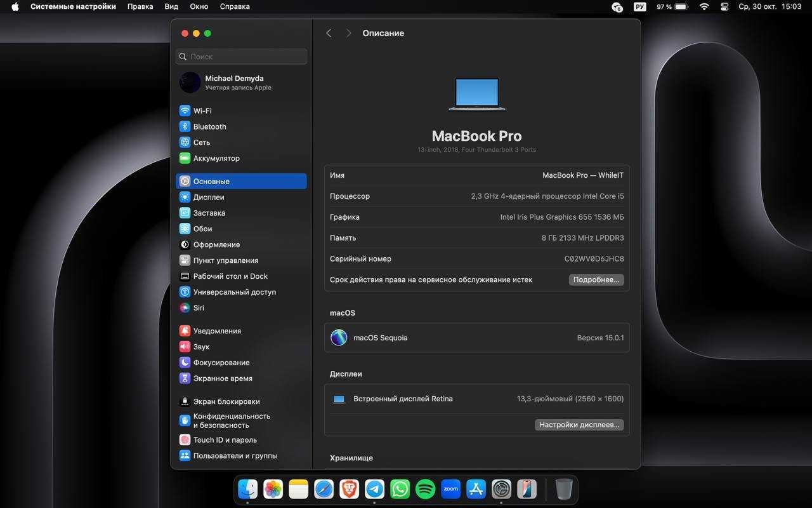Screen dimensions: 812x508
Task: Open Wi-Fi settings in the sidebar
Action: [241, 110]
